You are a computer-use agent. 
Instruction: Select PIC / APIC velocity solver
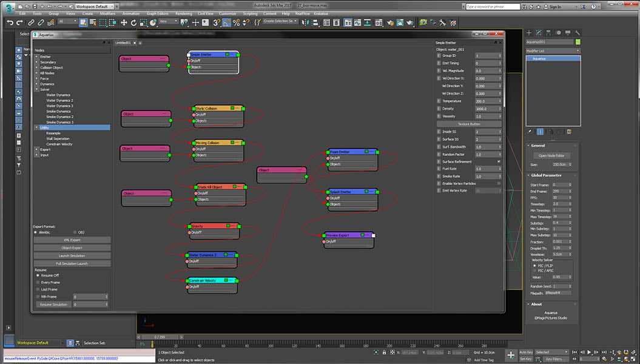[x=534, y=270]
